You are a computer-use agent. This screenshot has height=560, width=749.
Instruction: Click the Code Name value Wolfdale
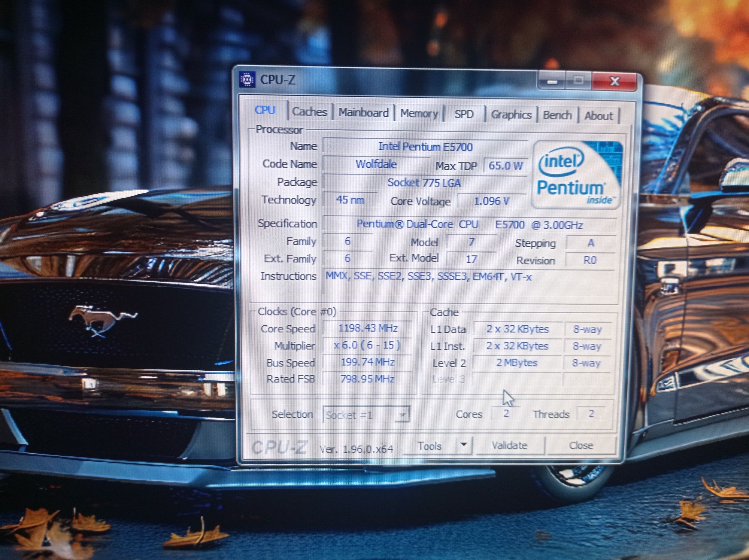pyautogui.click(x=376, y=164)
